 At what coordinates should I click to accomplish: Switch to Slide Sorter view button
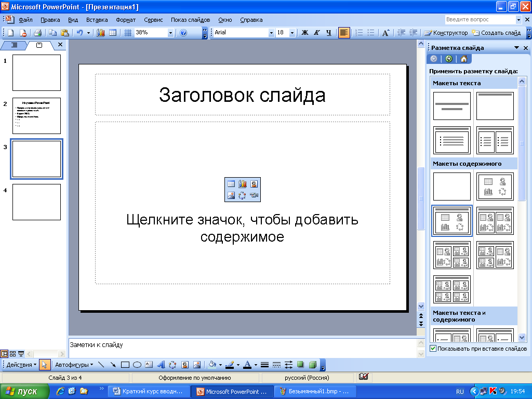(12, 354)
